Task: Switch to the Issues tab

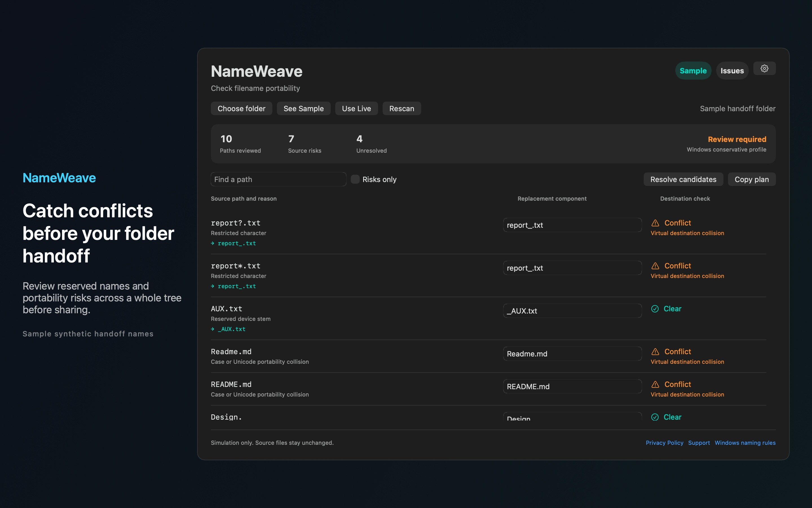Action: [732, 71]
